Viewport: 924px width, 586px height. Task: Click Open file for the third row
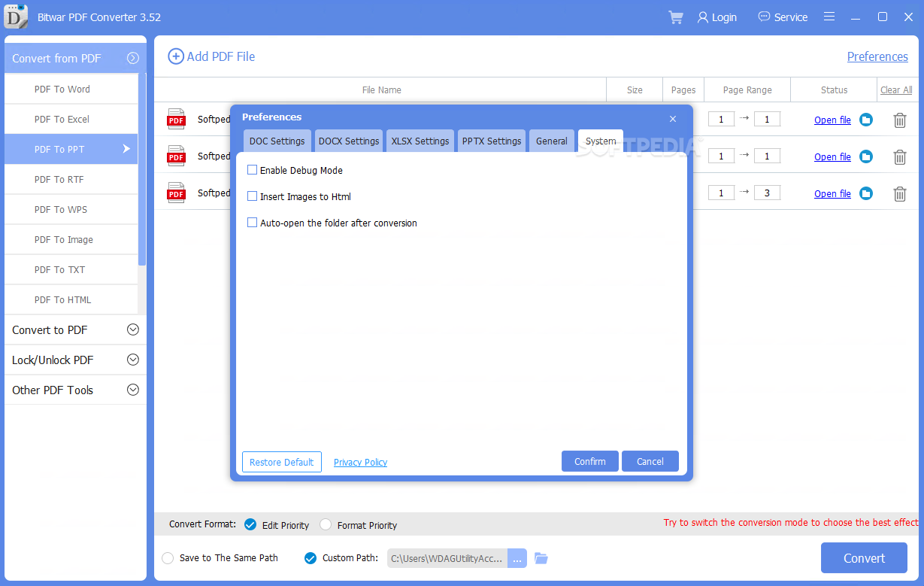tap(832, 193)
